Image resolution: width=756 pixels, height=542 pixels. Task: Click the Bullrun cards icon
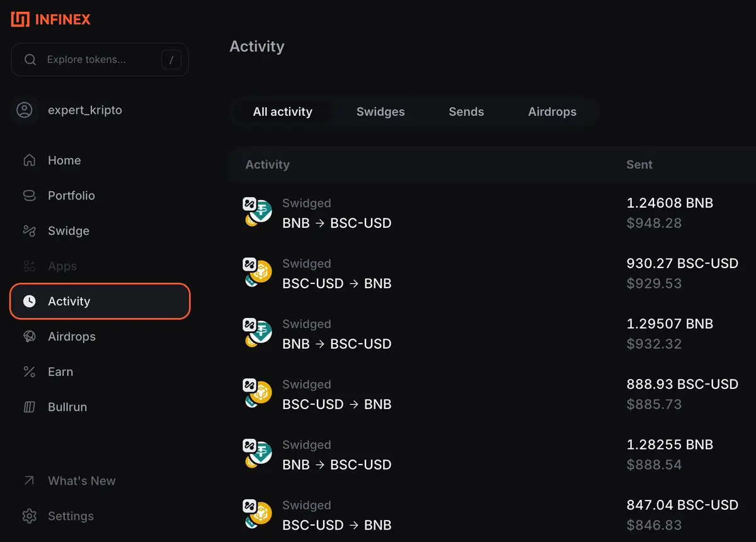coord(29,407)
